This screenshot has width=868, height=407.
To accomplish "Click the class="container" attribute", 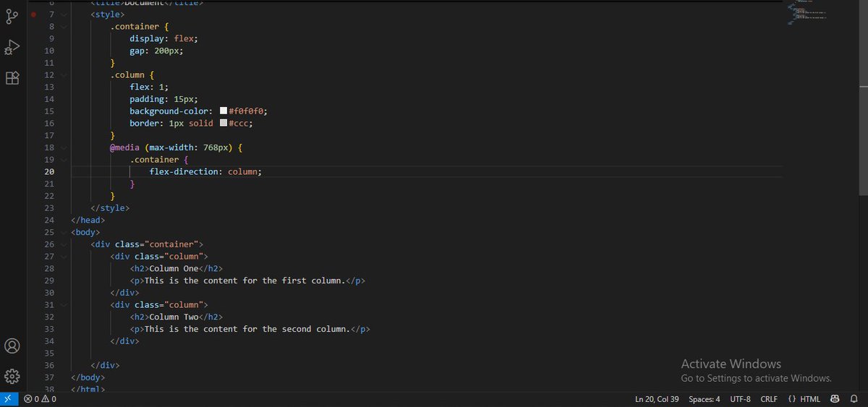I will click(x=156, y=244).
